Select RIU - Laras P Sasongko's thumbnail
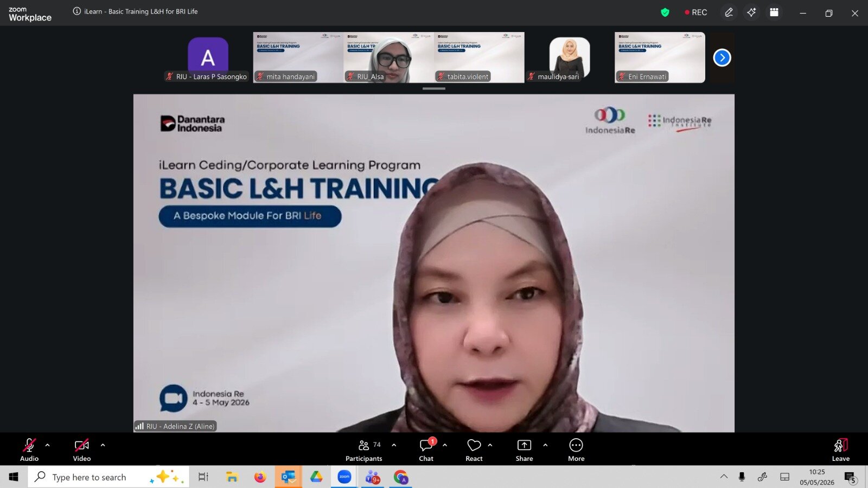868x488 pixels. click(x=208, y=57)
